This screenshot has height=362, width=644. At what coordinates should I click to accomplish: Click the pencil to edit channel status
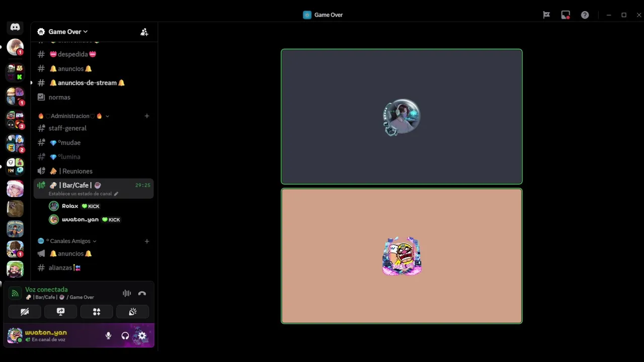pyautogui.click(x=116, y=194)
